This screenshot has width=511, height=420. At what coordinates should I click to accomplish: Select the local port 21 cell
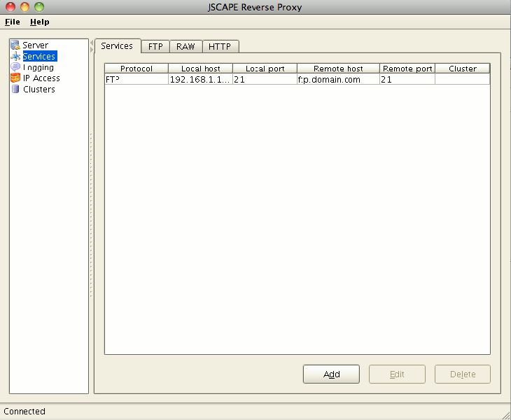pos(265,79)
